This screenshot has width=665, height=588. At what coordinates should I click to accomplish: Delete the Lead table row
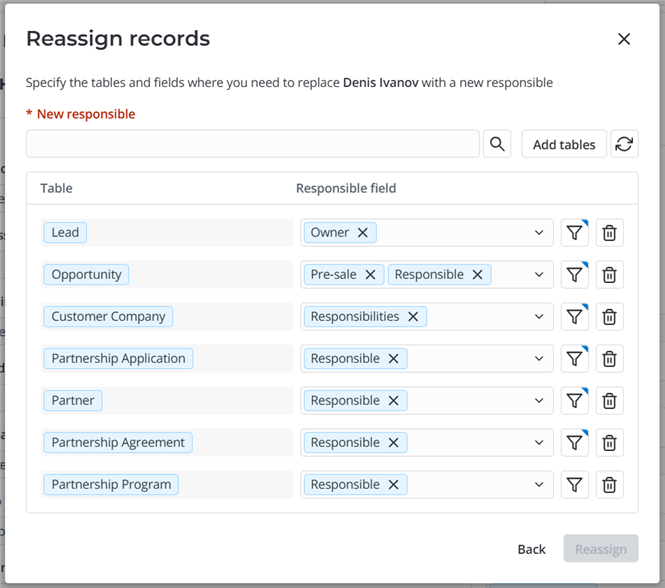pos(609,233)
